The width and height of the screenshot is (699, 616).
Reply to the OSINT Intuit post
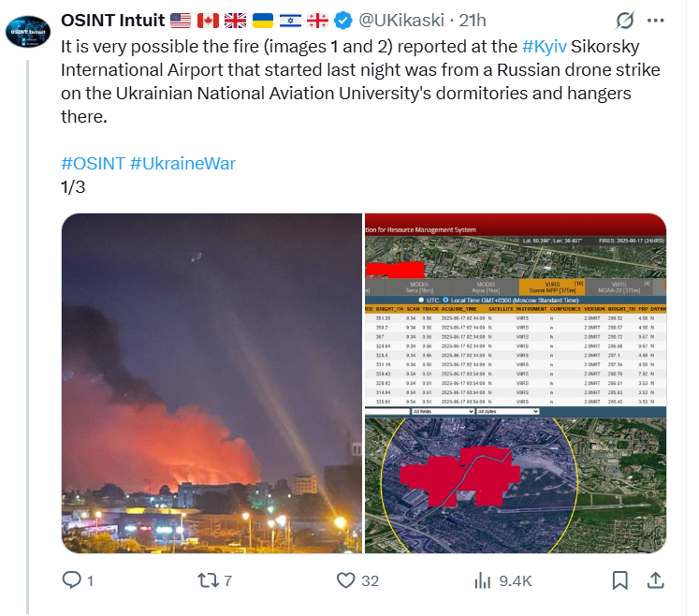73,580
